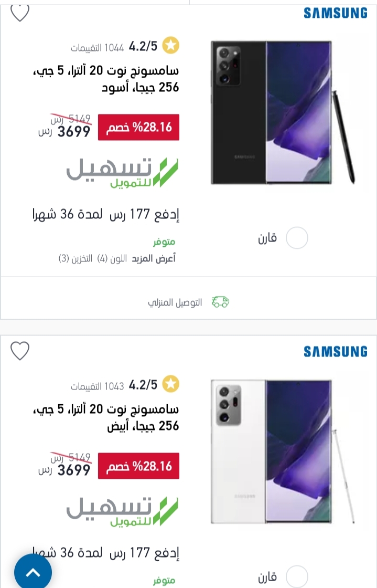Click Tasheel financing logo on black phone card

[122, 173]
